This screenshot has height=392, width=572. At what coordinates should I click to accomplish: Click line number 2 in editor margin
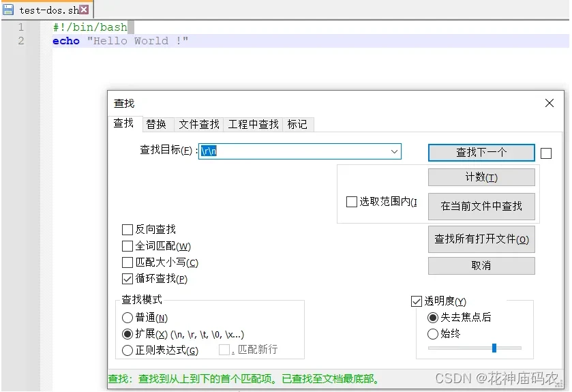[20, 40]
